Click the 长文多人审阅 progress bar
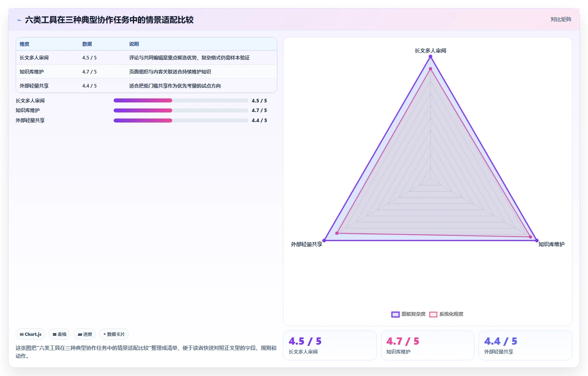The image size is (588, 376). pyautogui.click(x=181, y=100)
